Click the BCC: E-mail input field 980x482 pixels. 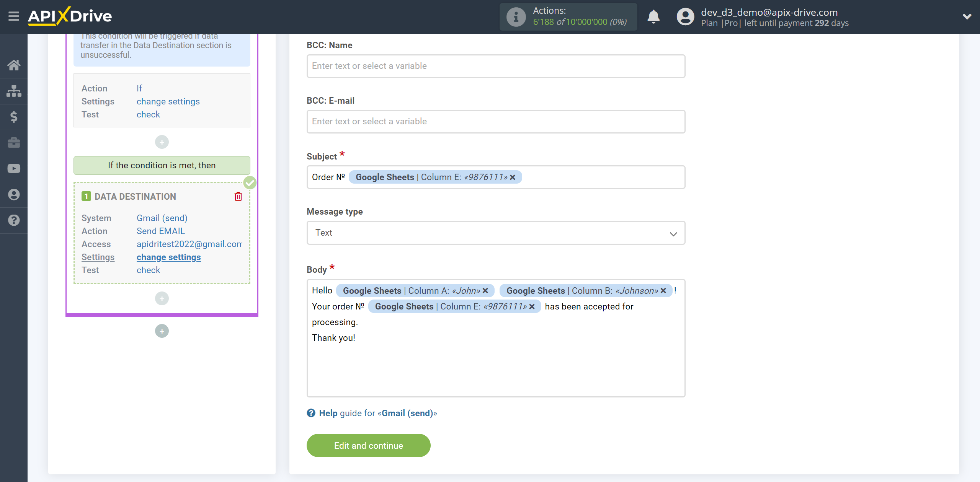click(x=496, y=122)
